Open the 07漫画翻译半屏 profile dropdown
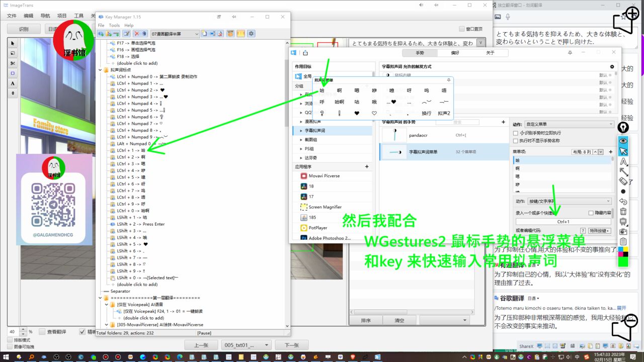Viewport: 644px width, 362px height. pyautogui.click(x=175, y=34)
